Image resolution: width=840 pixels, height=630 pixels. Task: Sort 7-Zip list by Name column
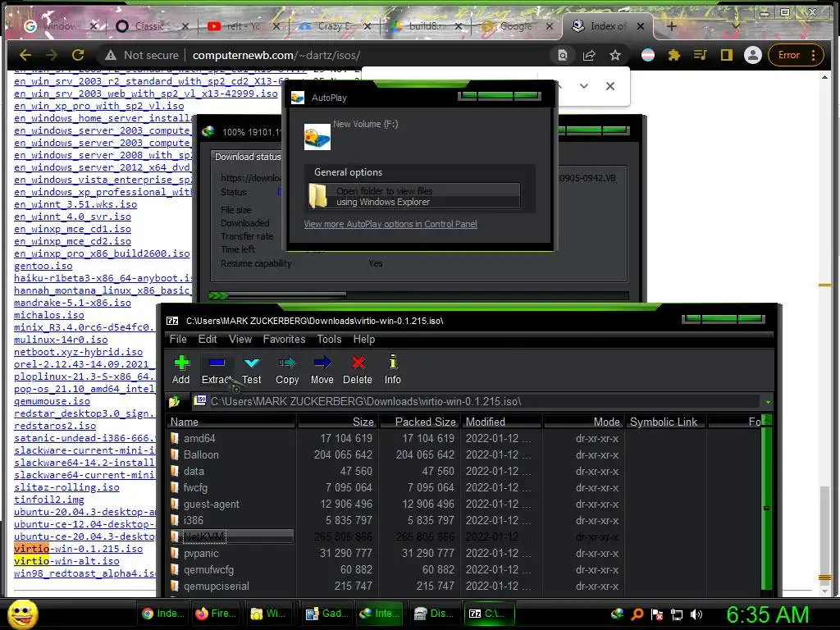point(231,422)
